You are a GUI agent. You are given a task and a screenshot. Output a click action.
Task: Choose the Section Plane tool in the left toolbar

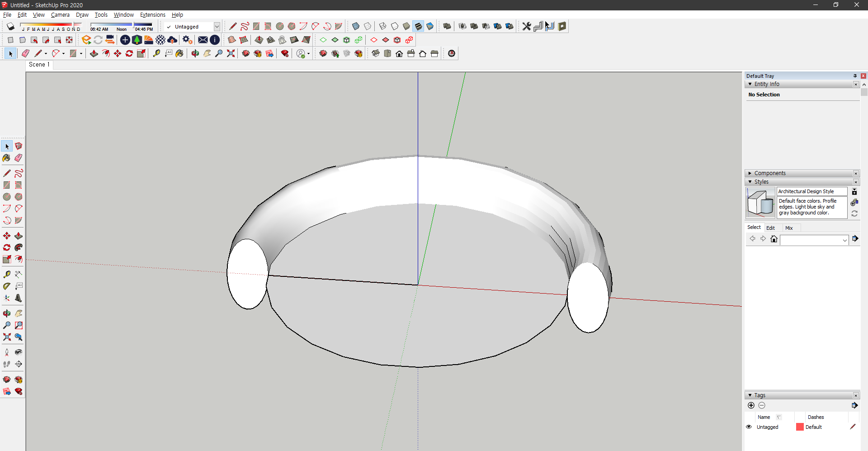[19, 364]
